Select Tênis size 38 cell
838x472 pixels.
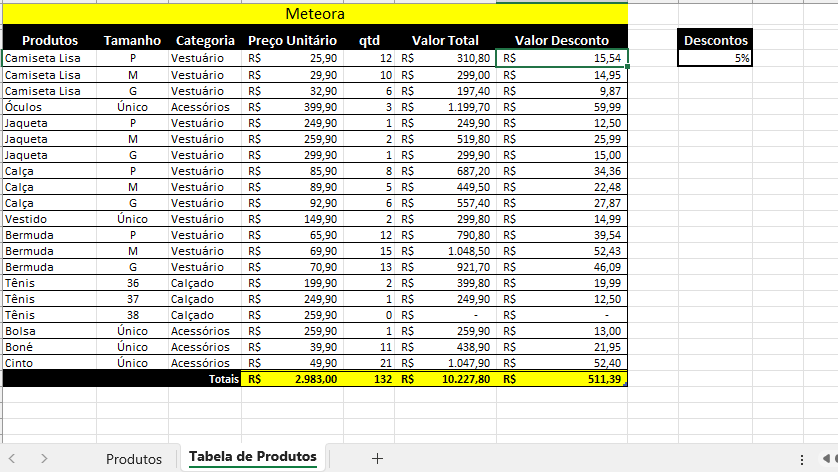click(x=133, y=315)
